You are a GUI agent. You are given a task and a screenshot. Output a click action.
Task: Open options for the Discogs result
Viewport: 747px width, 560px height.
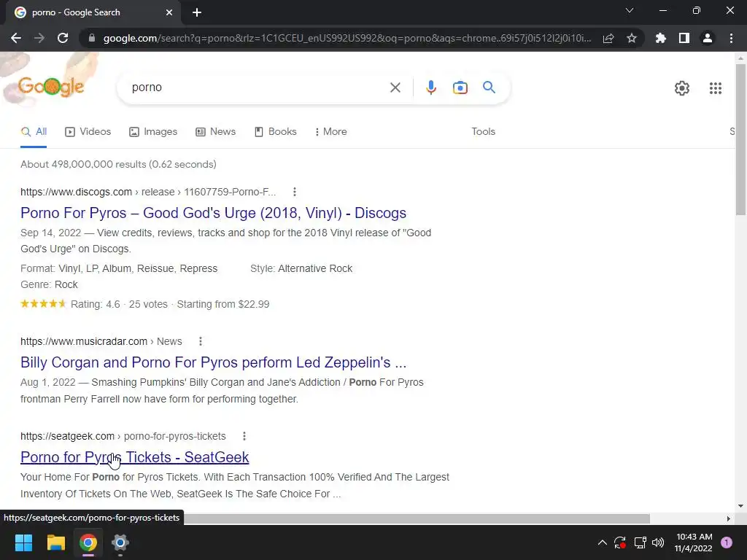tap(295, 192)
